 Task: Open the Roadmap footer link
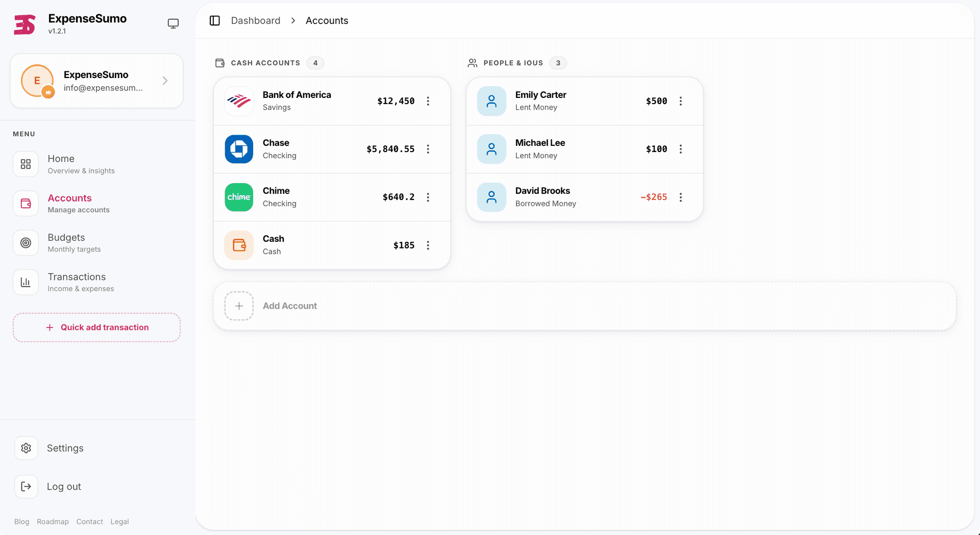(53, 522)
